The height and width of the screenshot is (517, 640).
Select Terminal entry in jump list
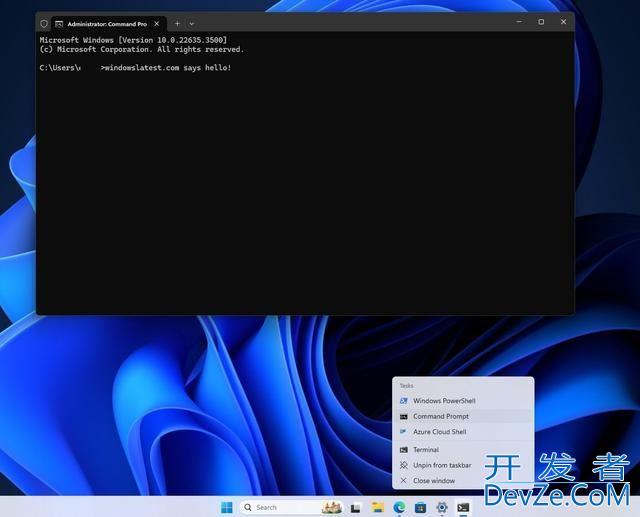(463, 450)
